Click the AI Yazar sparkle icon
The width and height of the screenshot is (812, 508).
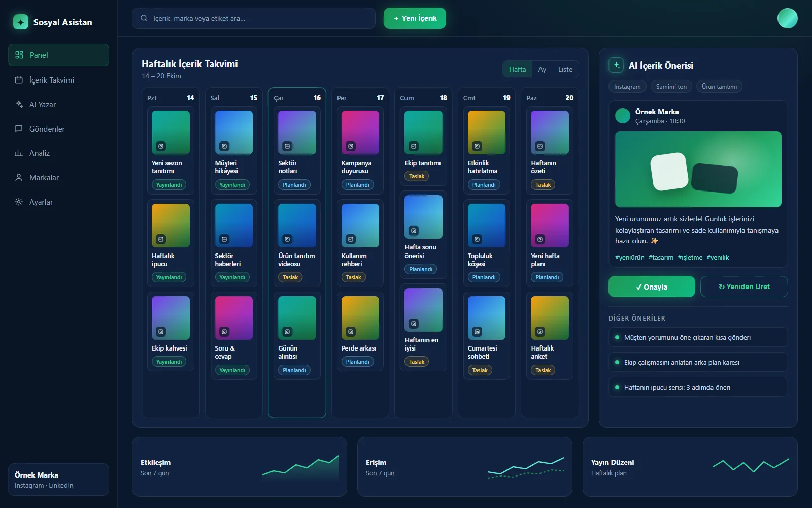pos(19,104)
